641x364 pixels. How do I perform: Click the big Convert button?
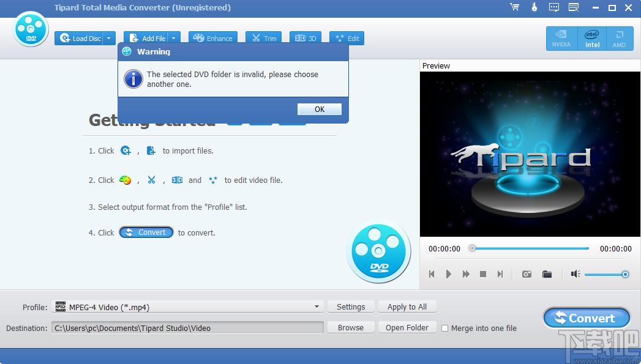tap(587, 318)
